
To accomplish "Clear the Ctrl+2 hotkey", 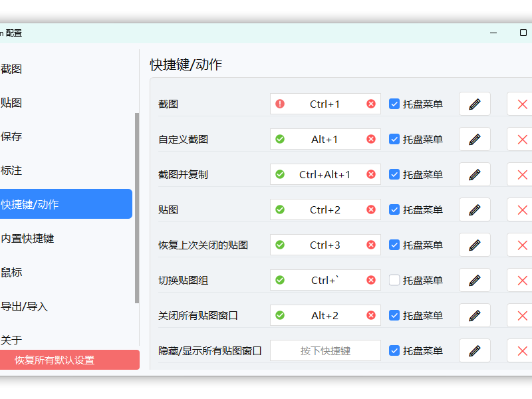I will (371, 209).
